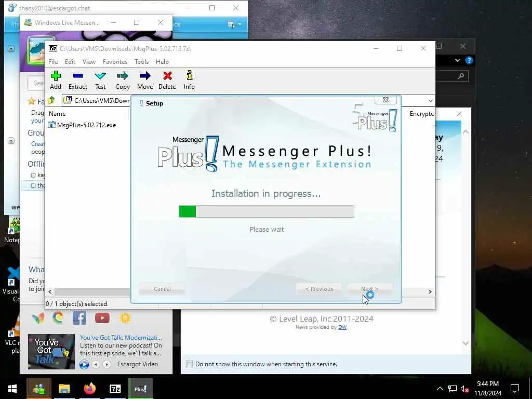Open the View menu in 7-Zip
The image size is (532, 399).
(x=89, y=62)
